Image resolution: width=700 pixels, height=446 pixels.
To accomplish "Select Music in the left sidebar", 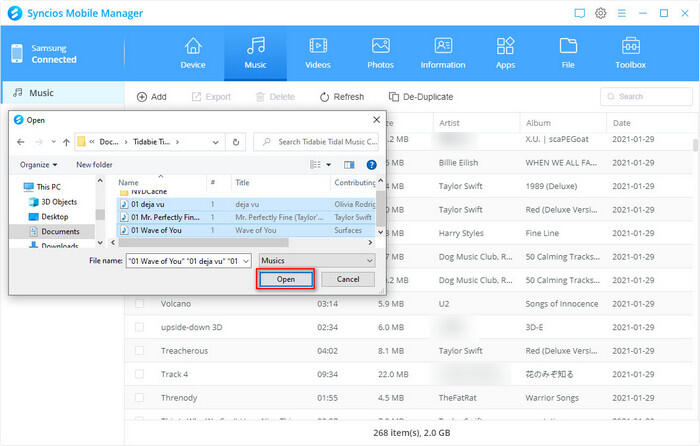I will pyautogui.click(x=63, y=93).
